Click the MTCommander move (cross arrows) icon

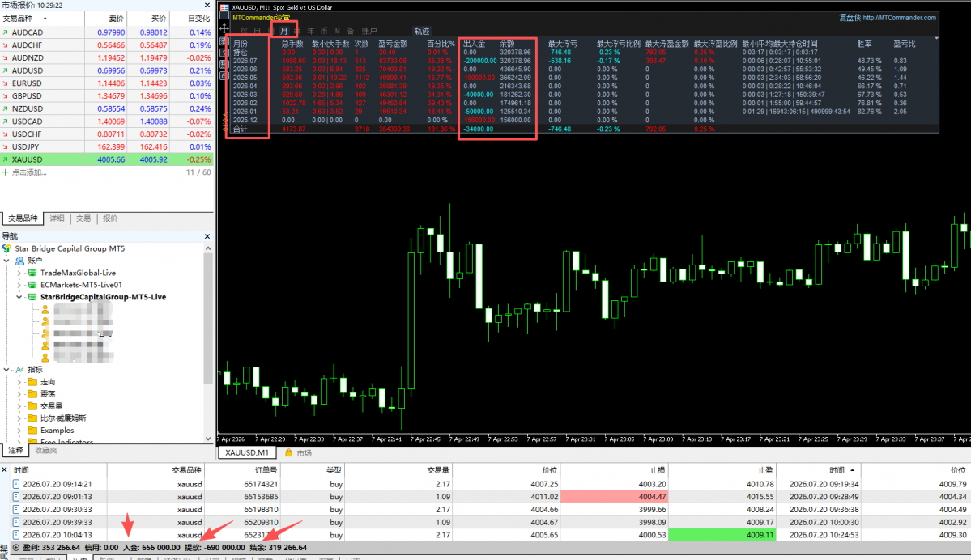pyautogui.click(x=224, y=28)
